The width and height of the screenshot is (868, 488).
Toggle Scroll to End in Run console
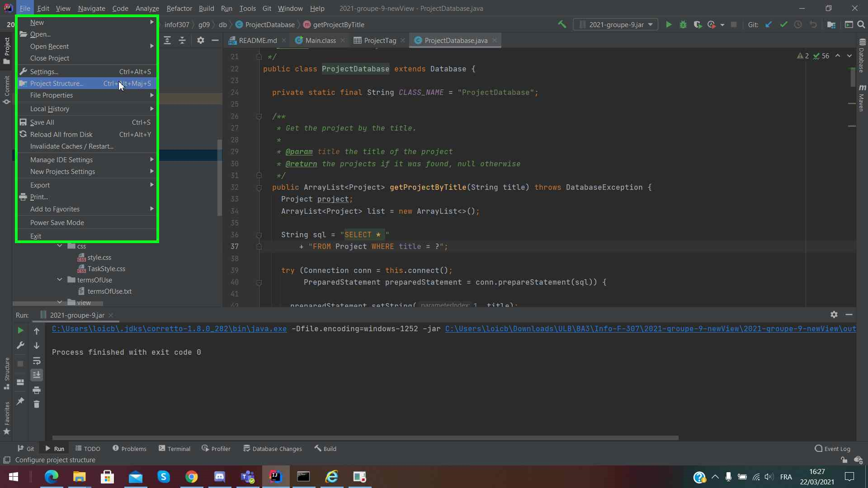(37, 375)
